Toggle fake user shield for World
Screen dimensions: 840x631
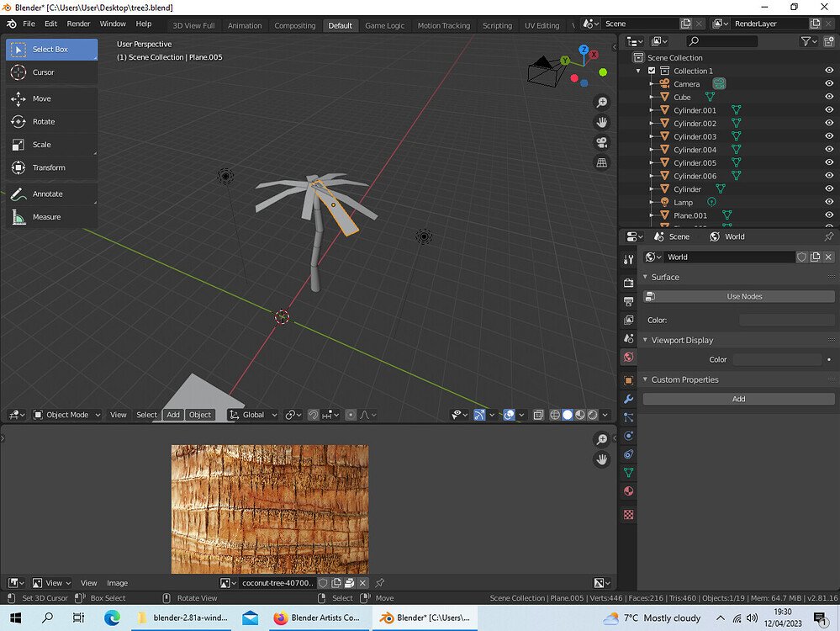pyautogui.click(x=802, y=257)
